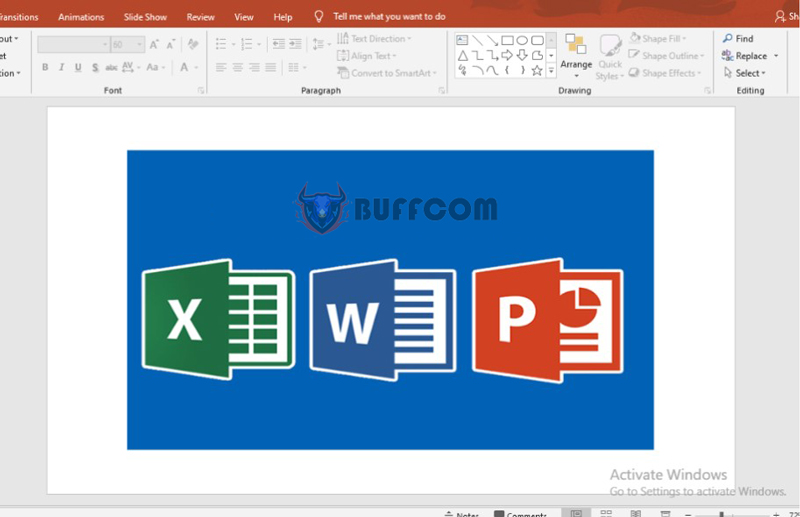800x517 pixels.
Task: Toggle Underline formatting button
Action: (x=78, y=67)
